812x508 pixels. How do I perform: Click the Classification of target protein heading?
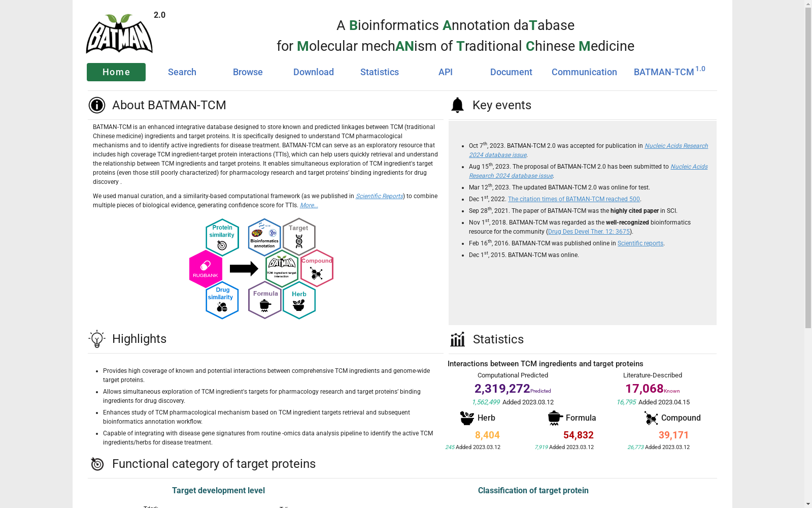533,491
